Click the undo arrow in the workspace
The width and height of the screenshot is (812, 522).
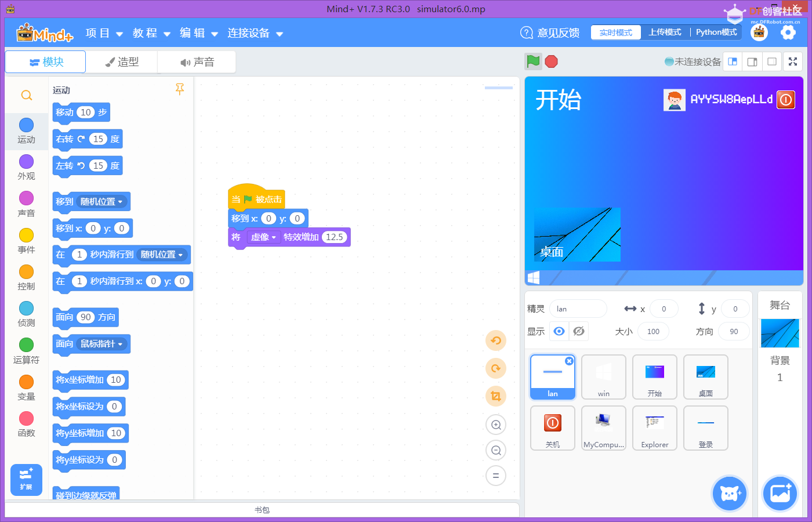point(496,340)
